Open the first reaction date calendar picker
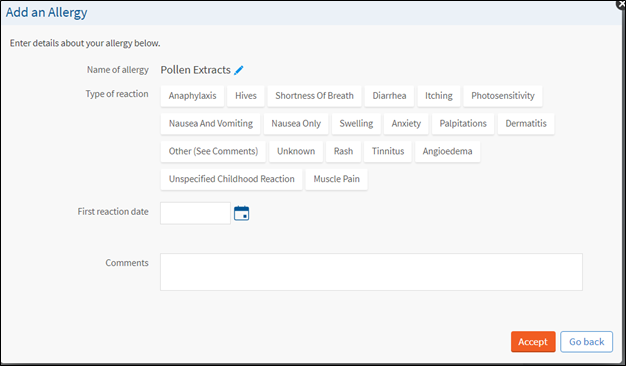Screen dimensions: 626x366 pyautogui.click(x=242, y=213)
